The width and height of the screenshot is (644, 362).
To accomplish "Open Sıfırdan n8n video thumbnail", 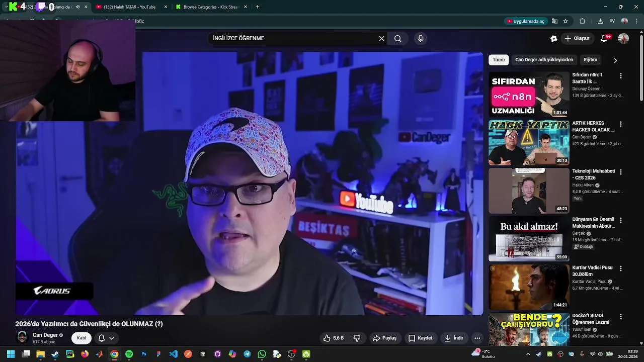I will pos(529,95).
